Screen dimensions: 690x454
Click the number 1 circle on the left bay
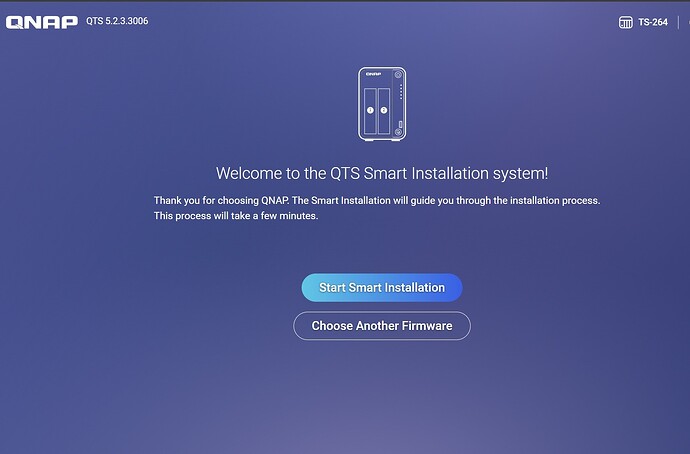pyautogui.click(x=370, y=110)
